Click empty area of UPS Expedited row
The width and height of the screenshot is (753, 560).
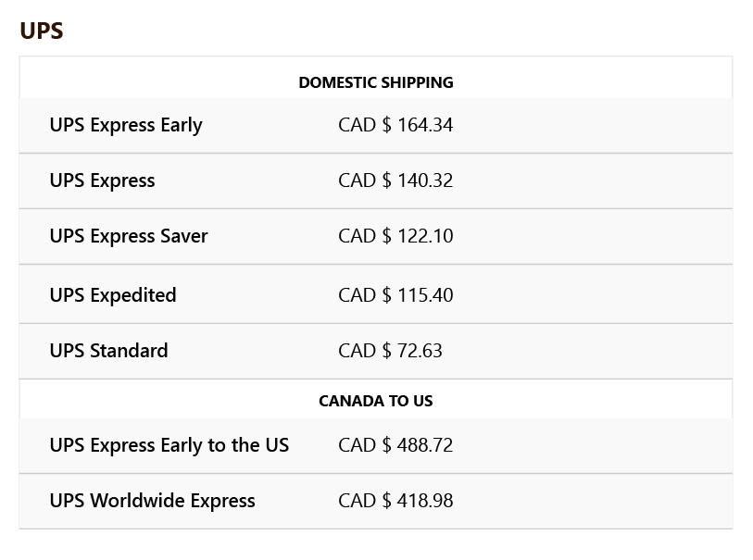tap(591, 294)
